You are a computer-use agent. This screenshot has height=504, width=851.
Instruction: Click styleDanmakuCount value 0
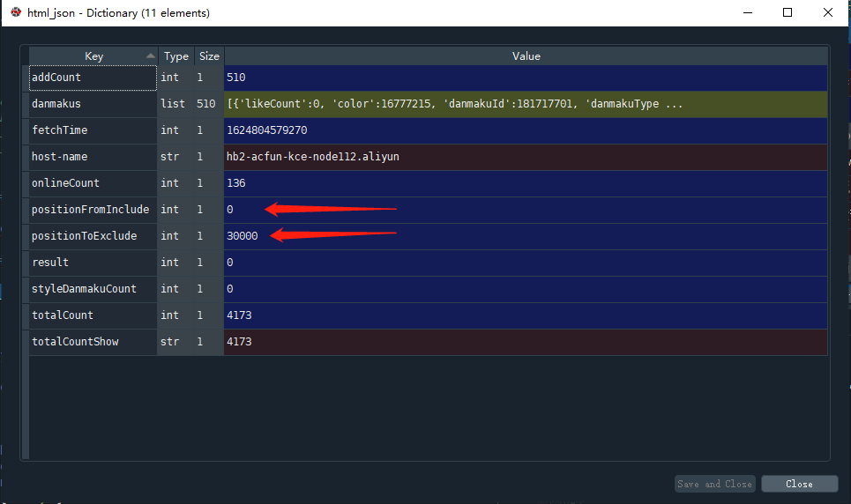(526, 289)
